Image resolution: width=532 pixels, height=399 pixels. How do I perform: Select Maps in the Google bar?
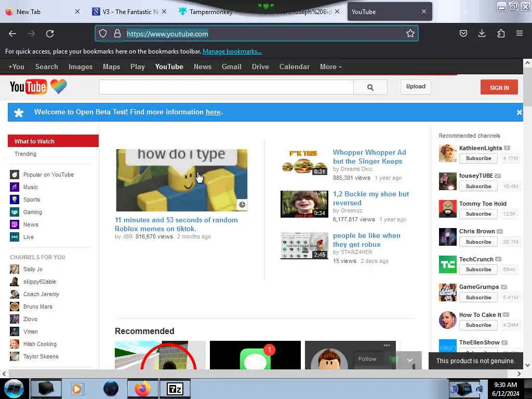click(x=111, y=67)
